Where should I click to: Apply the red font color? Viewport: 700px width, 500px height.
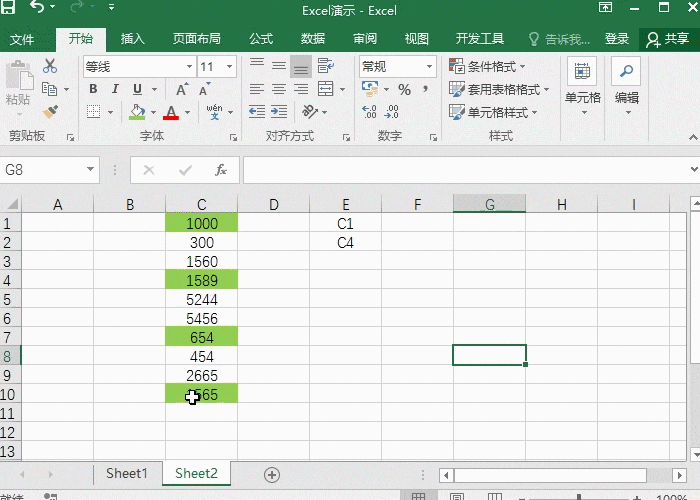[171, 112]
